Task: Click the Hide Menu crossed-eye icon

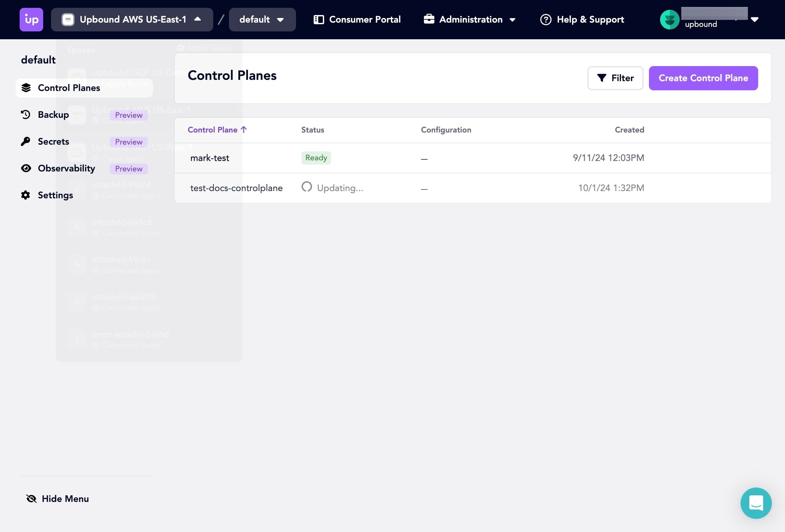Action: point(31,499)
